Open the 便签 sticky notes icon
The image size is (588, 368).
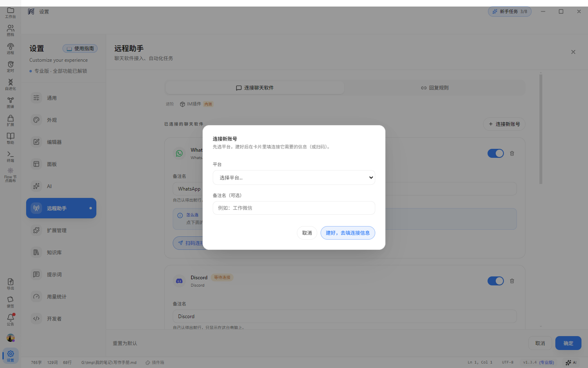(11, 302)
